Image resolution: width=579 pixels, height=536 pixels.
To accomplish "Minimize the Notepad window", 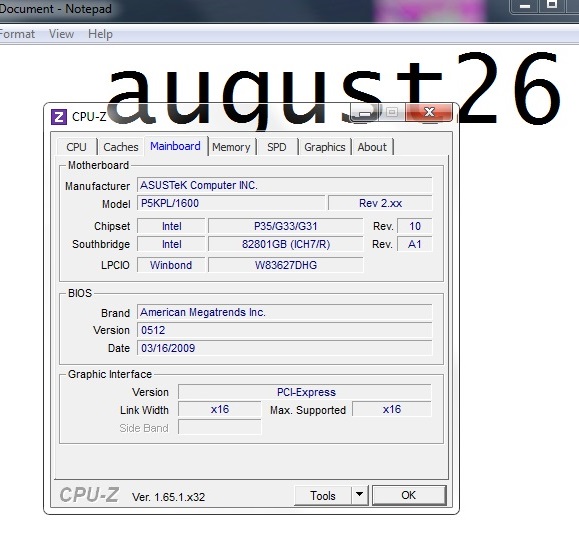I will [525, 5].
